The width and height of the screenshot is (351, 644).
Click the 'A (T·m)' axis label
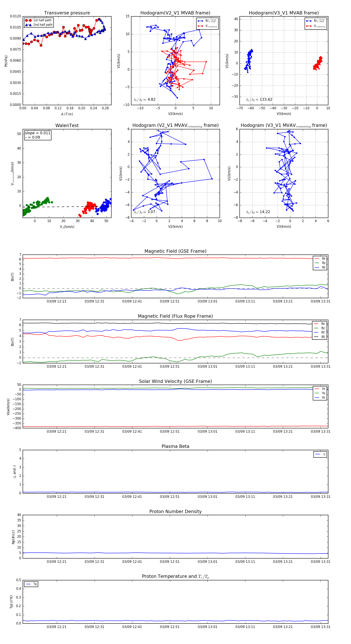click(x=67, y=114)
